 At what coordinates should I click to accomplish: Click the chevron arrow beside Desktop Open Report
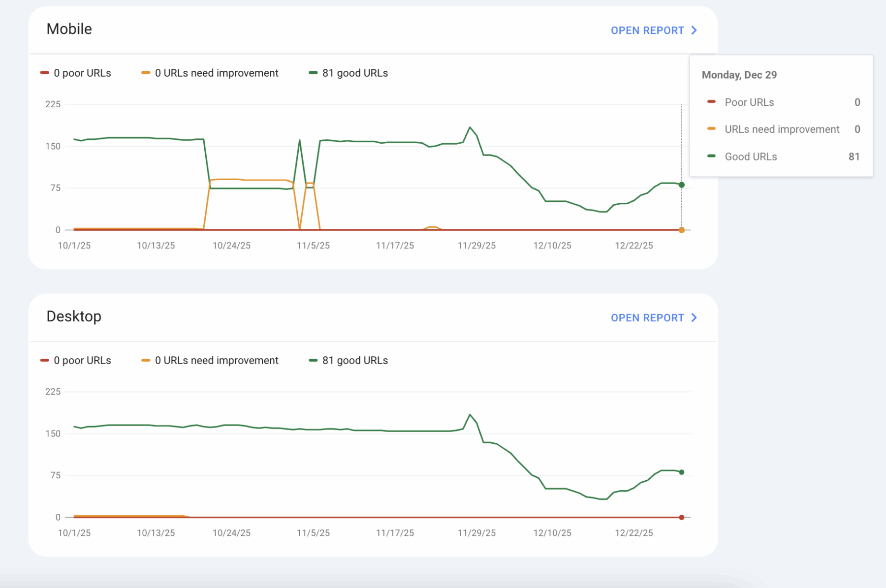(x=694, y=318)
